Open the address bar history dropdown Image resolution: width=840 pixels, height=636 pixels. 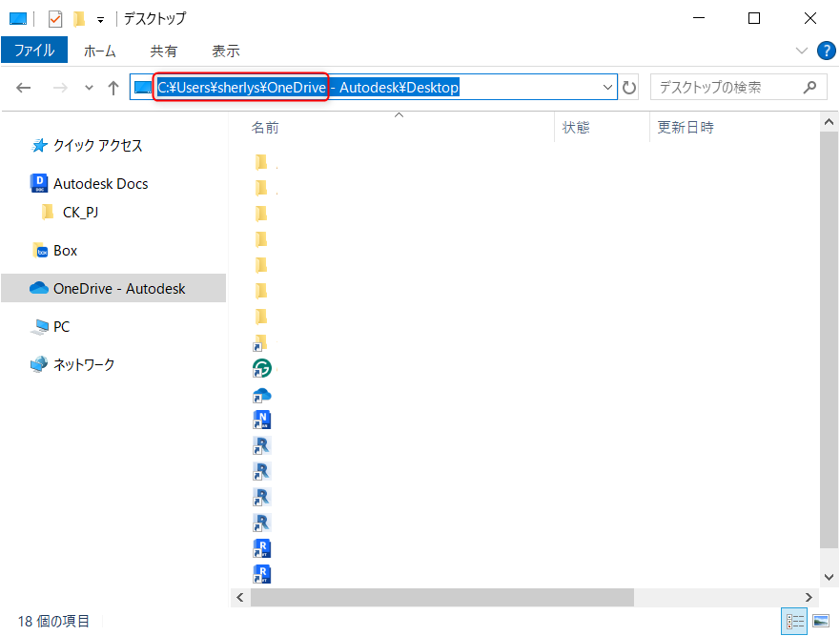tap(608, 87)
